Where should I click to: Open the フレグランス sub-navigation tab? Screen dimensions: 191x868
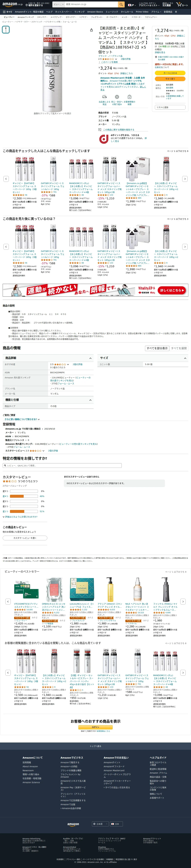[97, 17]
